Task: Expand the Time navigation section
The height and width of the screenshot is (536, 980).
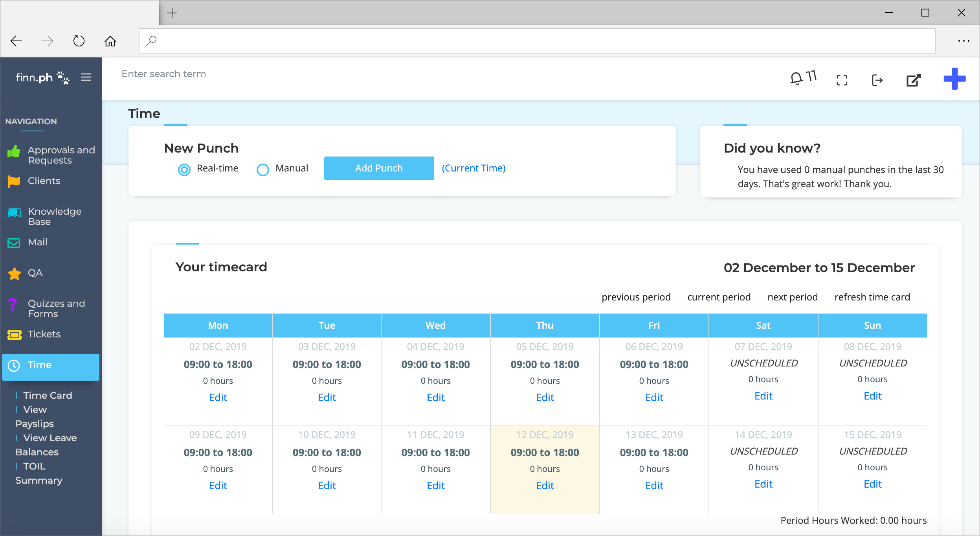Action: [x=40, y=365]
